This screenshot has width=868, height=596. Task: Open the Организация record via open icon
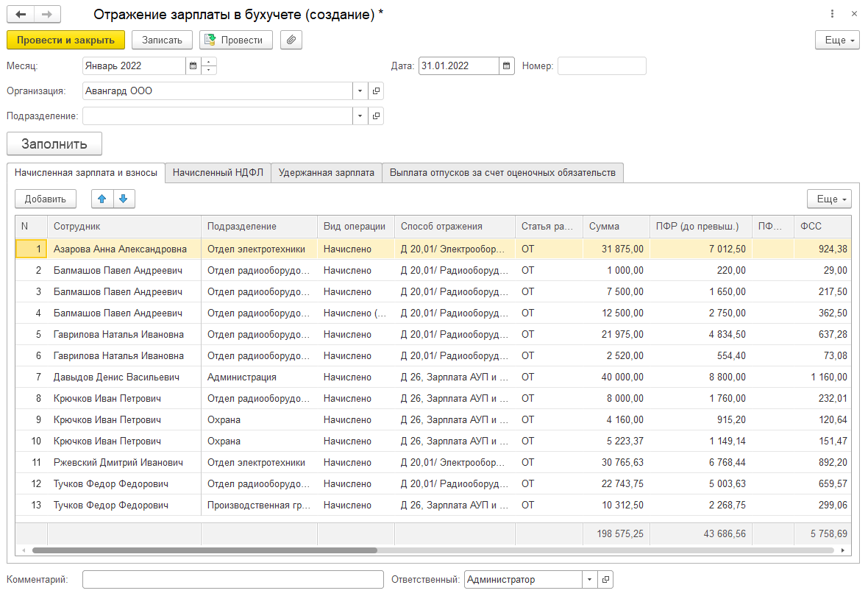(x=376, y=91)
